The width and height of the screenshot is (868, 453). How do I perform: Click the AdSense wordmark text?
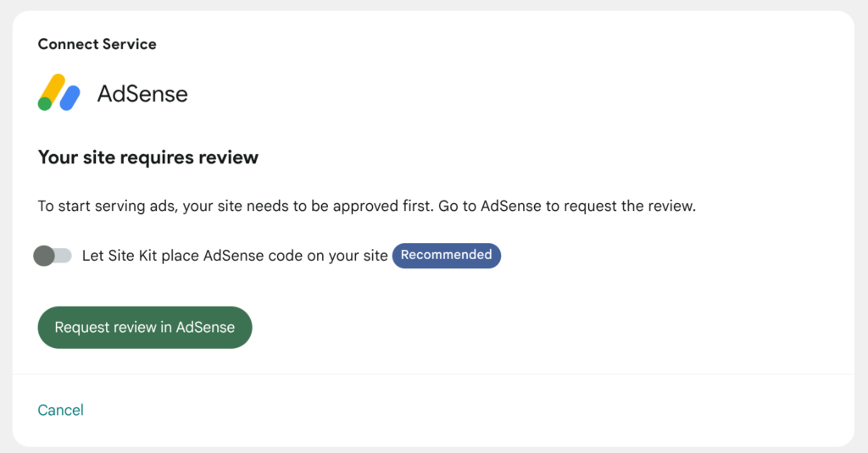pos(142,93)
